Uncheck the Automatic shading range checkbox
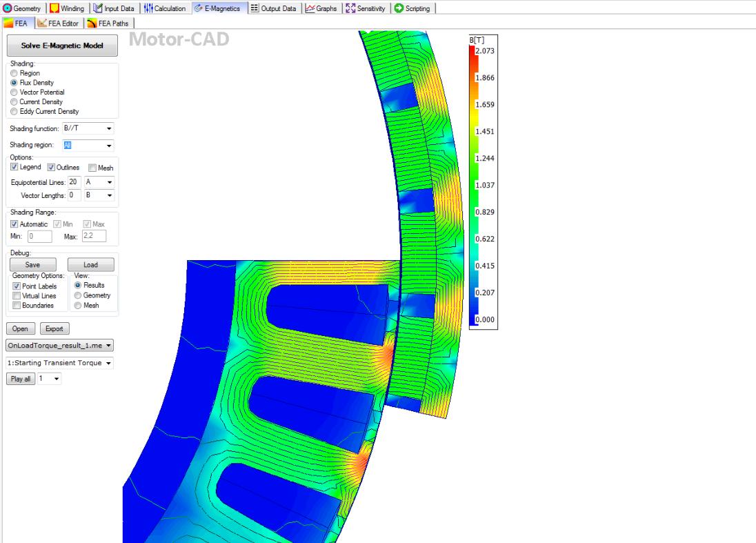 coord(14,224)
